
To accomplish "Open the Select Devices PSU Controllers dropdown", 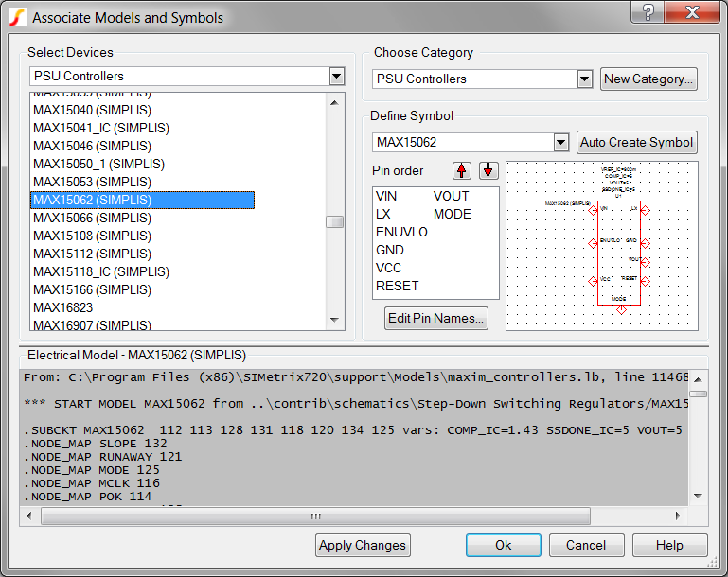I will pyautogui.click(x=337, y=76).
